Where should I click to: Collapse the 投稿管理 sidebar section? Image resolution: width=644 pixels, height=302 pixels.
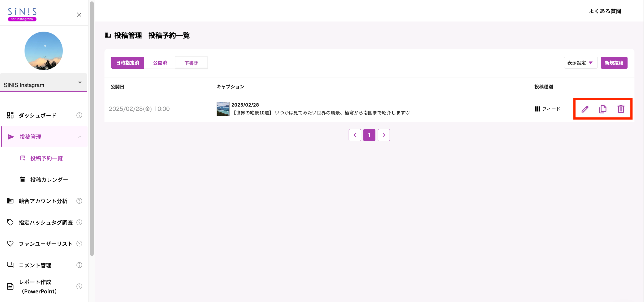[x=80, y=137]
